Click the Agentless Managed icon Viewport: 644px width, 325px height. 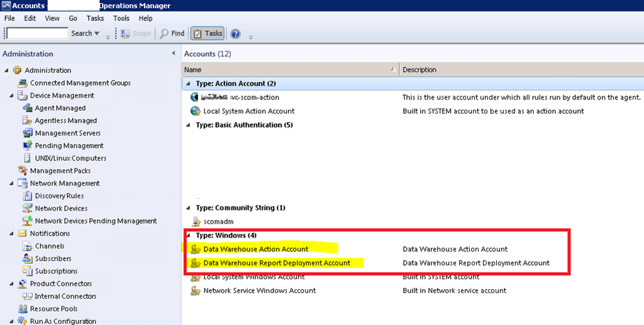(28, 120)
